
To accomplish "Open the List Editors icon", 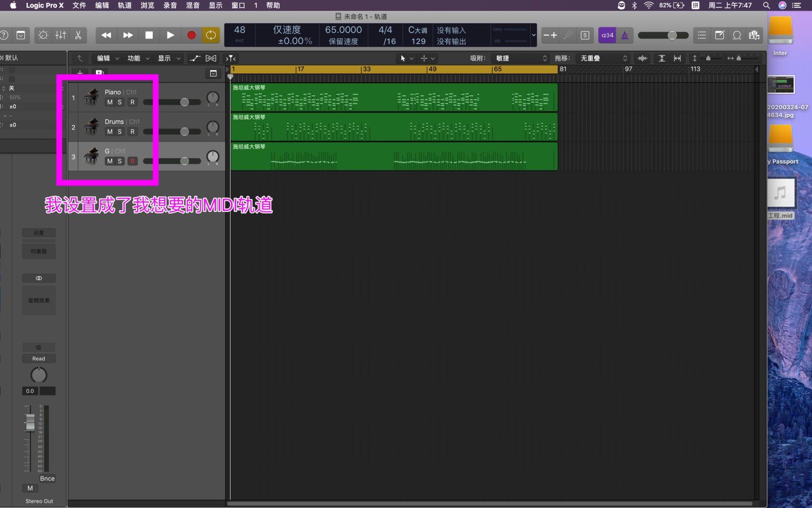I will pyautogui.click(x=702, y=35).
